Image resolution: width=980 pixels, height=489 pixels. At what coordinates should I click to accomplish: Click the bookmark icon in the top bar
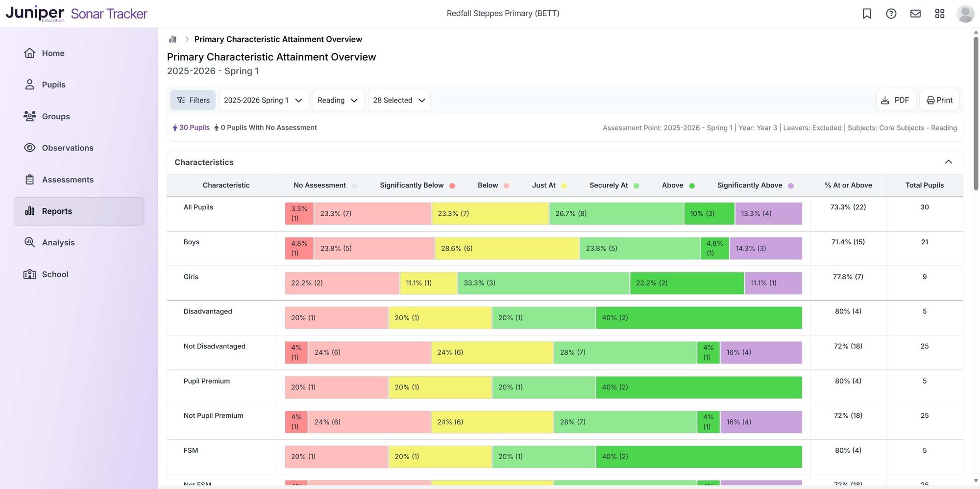tap(867, 13)
